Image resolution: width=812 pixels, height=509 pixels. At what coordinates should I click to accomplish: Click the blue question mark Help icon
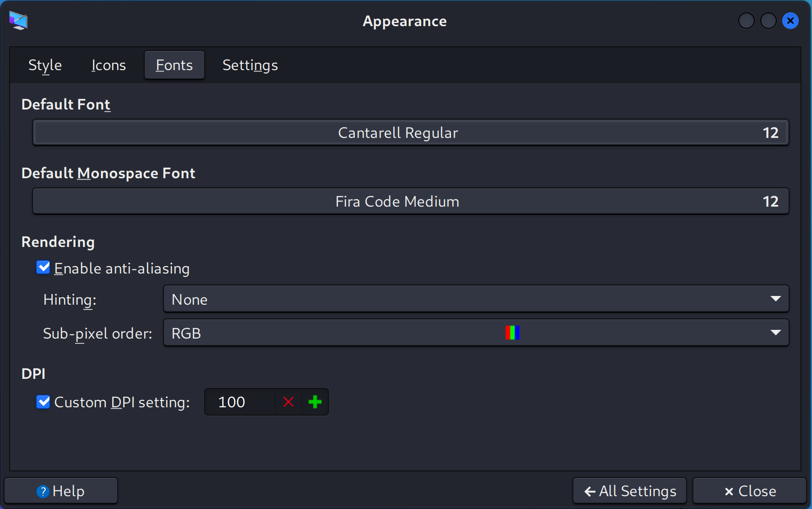(43, 492)
